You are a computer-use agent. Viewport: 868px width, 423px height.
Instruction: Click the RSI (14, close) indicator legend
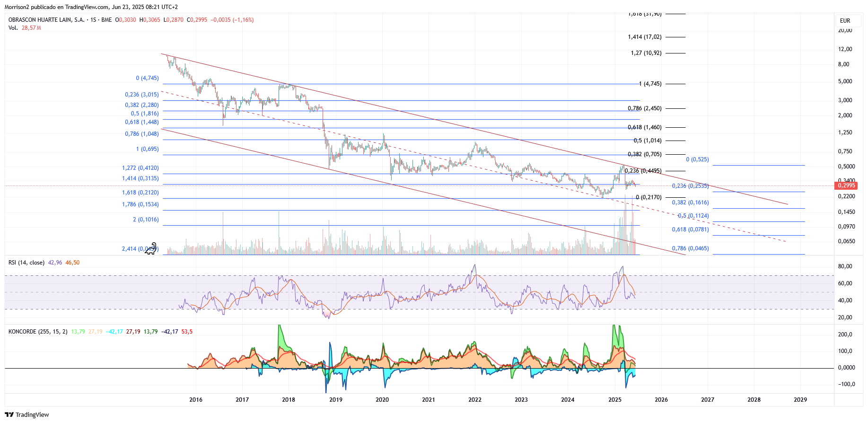click(26, 263)
